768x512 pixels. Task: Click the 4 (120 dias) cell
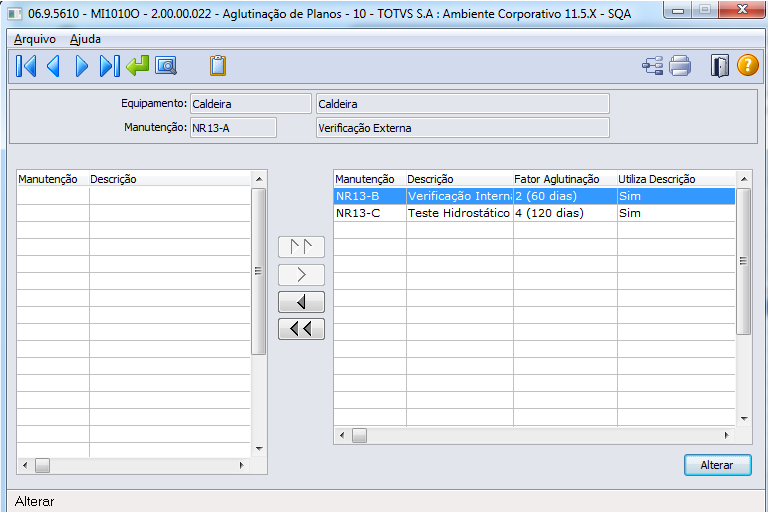click(x=565, y=213)
